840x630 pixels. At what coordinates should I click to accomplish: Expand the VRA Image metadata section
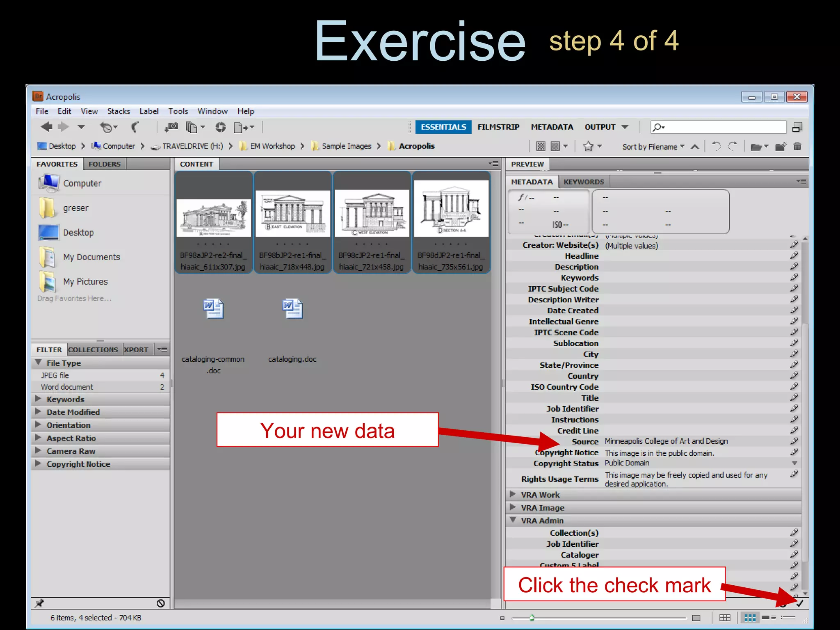point(513,507)
